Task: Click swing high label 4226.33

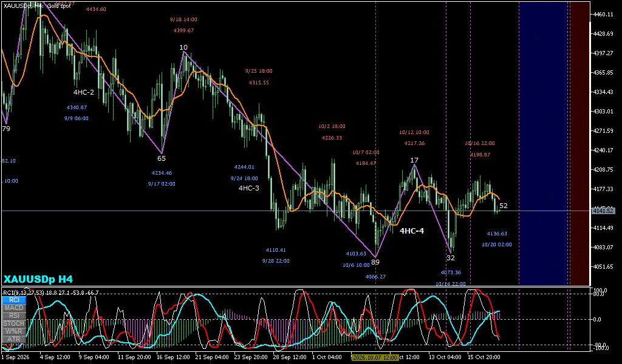Action: click(332, 138)
